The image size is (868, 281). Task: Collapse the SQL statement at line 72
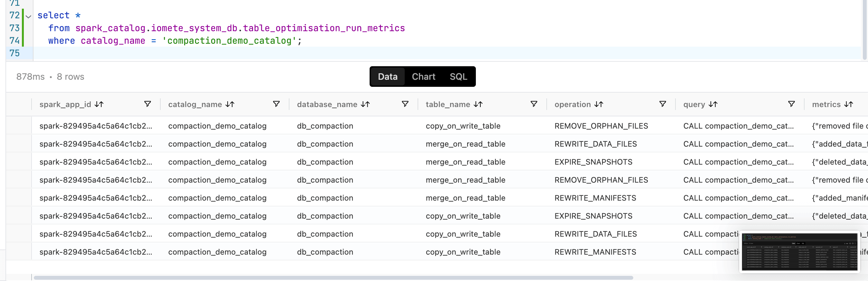(28, 16)
